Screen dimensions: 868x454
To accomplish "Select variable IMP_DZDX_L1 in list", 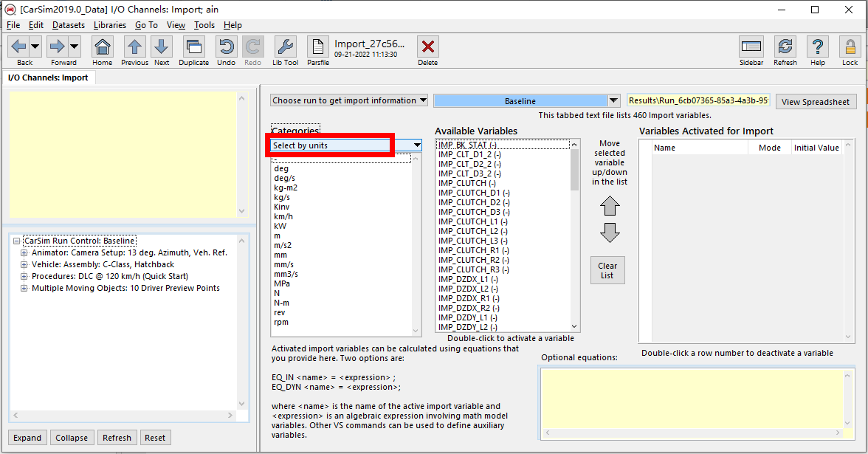I will point(468,279).
